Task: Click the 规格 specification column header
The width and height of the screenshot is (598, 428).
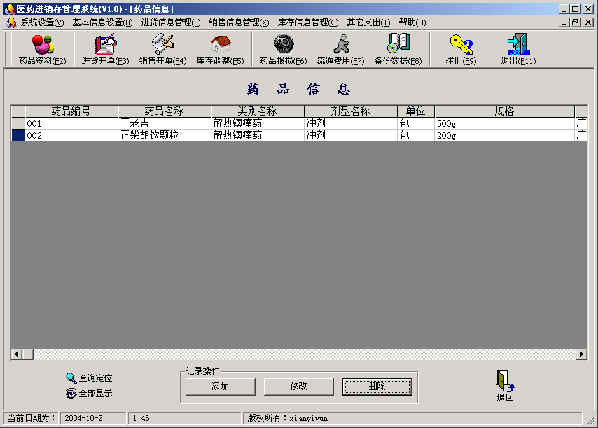Action: coord(504,111)
